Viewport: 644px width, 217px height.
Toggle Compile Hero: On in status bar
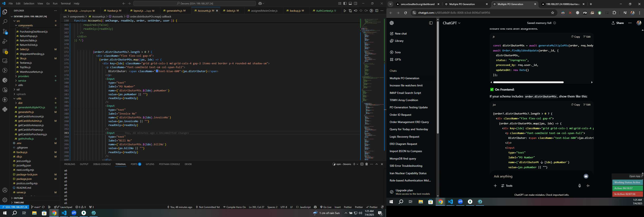(234, 207)
